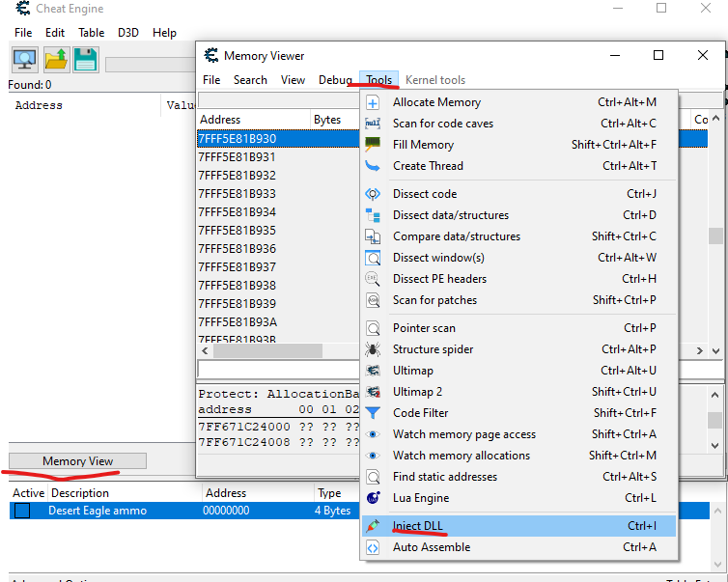The height and width of the screenshot is (582, 728).
Task: Click the Save floppy disk icon
Action: [x=86, y=59]
